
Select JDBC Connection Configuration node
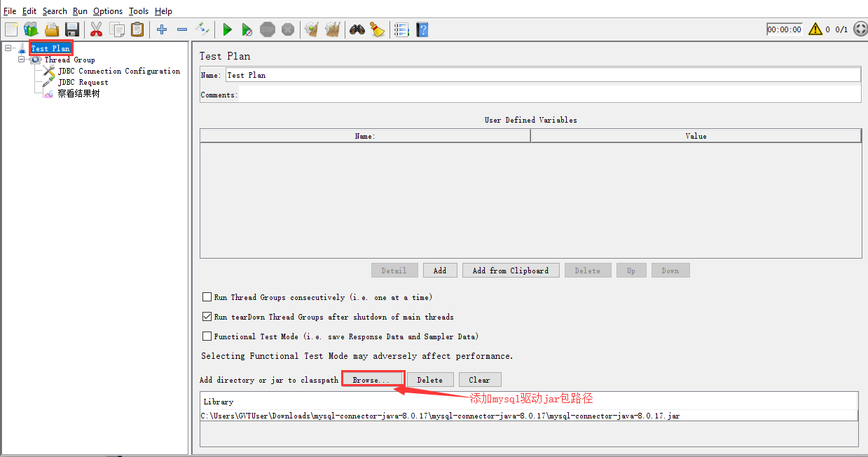click(x=119, y=71)
